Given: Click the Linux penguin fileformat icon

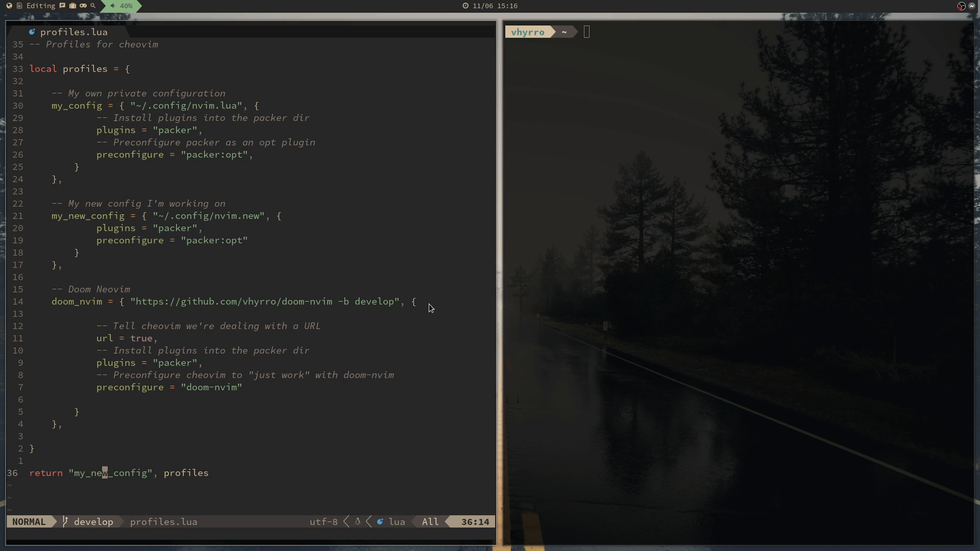Looking at the screenshot, I should 358,522.
